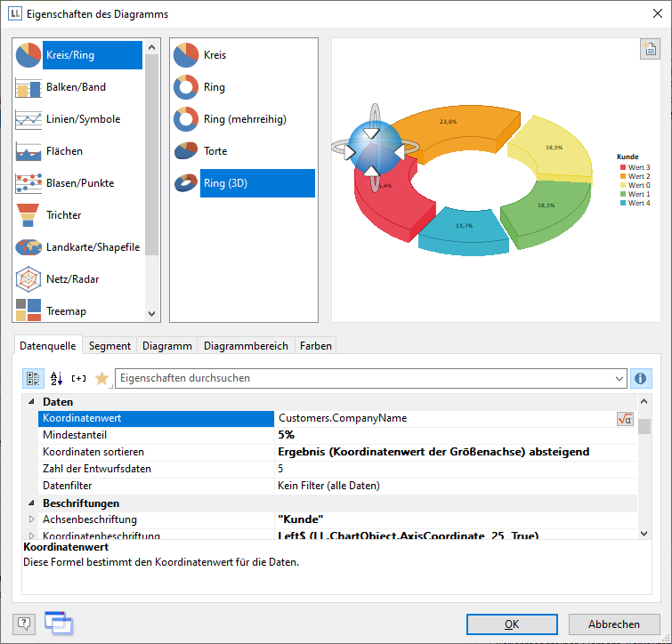Toggle expand all properties button
Image resolution: width=672 pixels, height=644 pixels.
click(79, 378)
